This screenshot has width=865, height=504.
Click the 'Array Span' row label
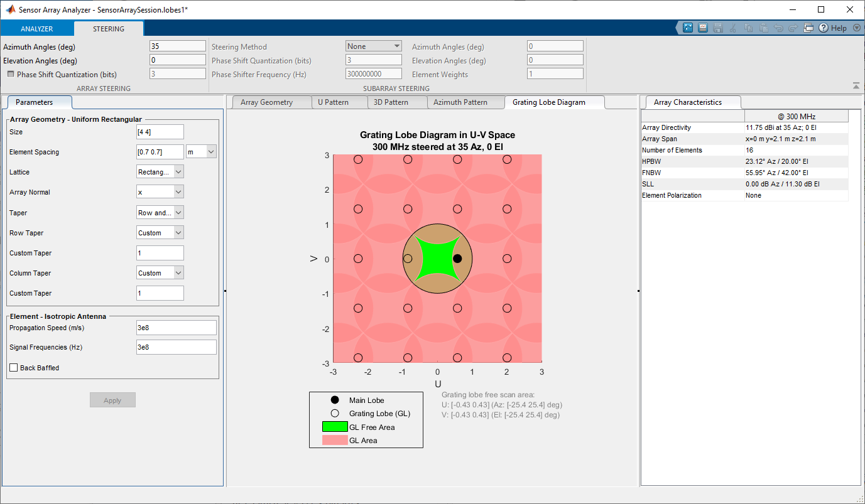660,139
